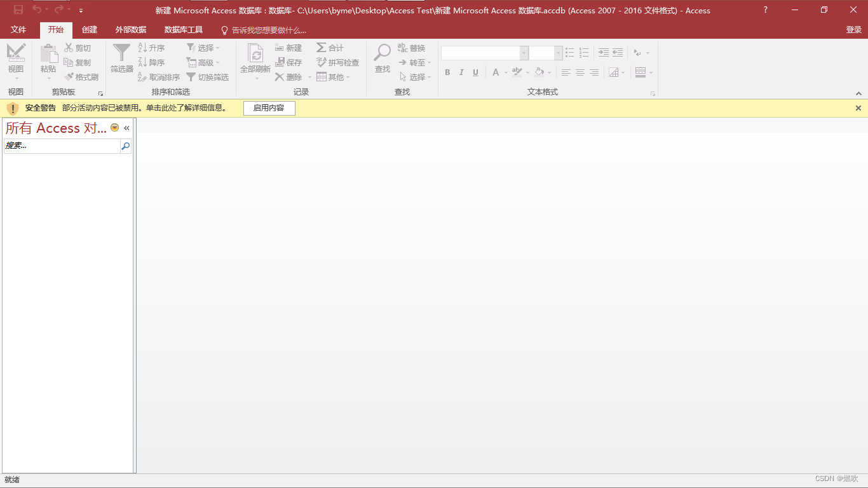Click 剪切 (Cut) in the clipboard group

coord(78,48)
